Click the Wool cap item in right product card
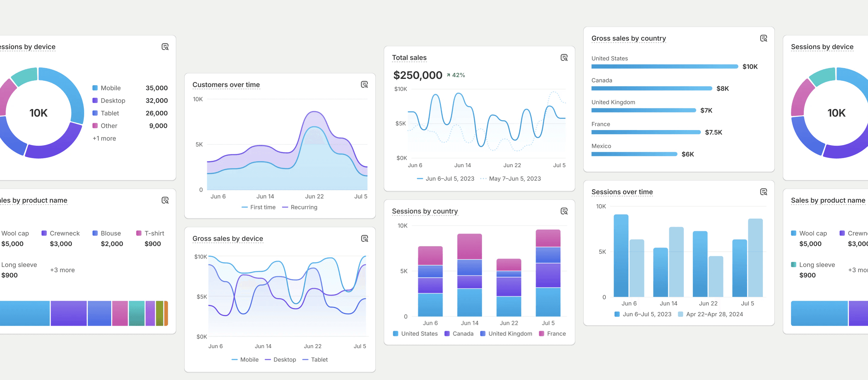The height and width of the screenshot is (380, 868). pyautogui.click(x=809, y=238)
